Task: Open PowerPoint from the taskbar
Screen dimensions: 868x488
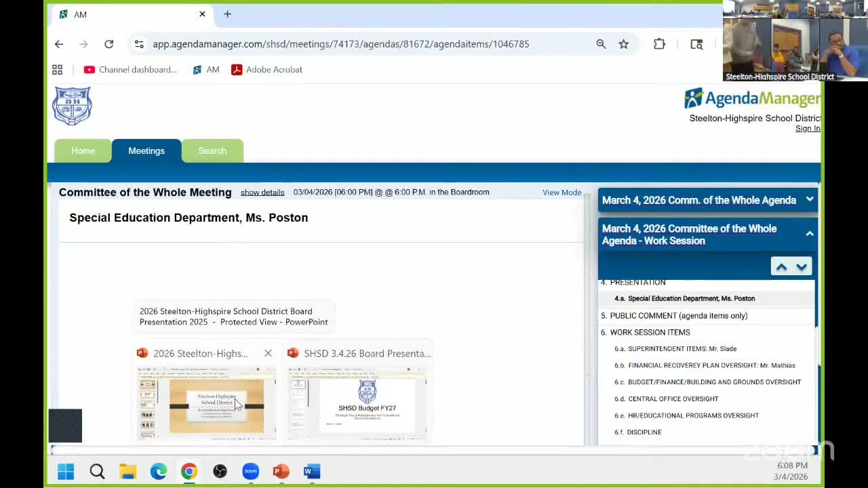Action: (x=281, y=471)
